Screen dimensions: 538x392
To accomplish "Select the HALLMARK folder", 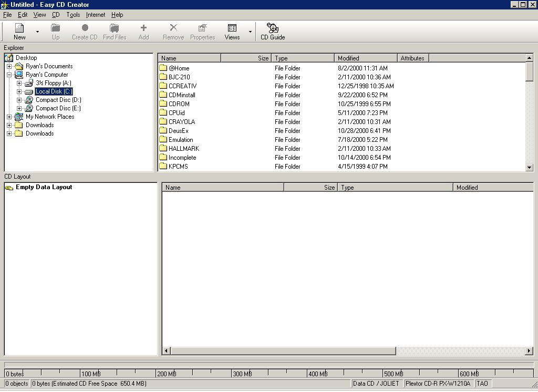I will [x=183, y=149].
